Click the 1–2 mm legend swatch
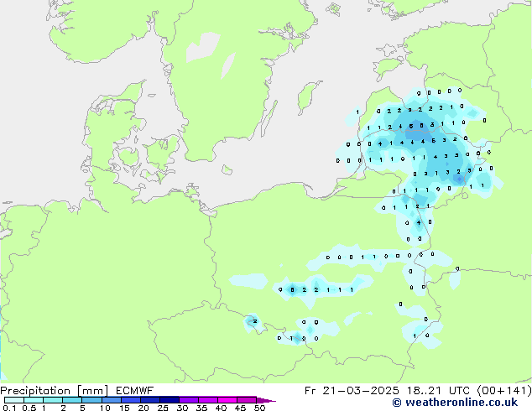This screenshot has height=411, width=532. pos(53,400)
